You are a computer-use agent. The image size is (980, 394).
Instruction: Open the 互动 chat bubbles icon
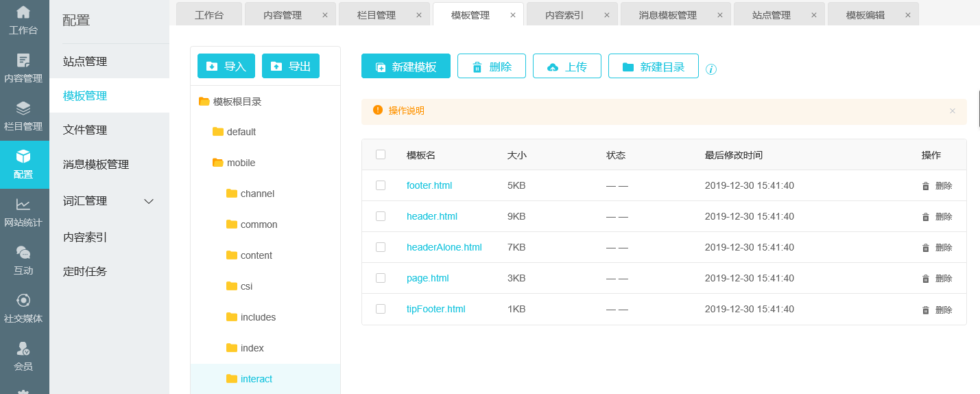point(23,253)
